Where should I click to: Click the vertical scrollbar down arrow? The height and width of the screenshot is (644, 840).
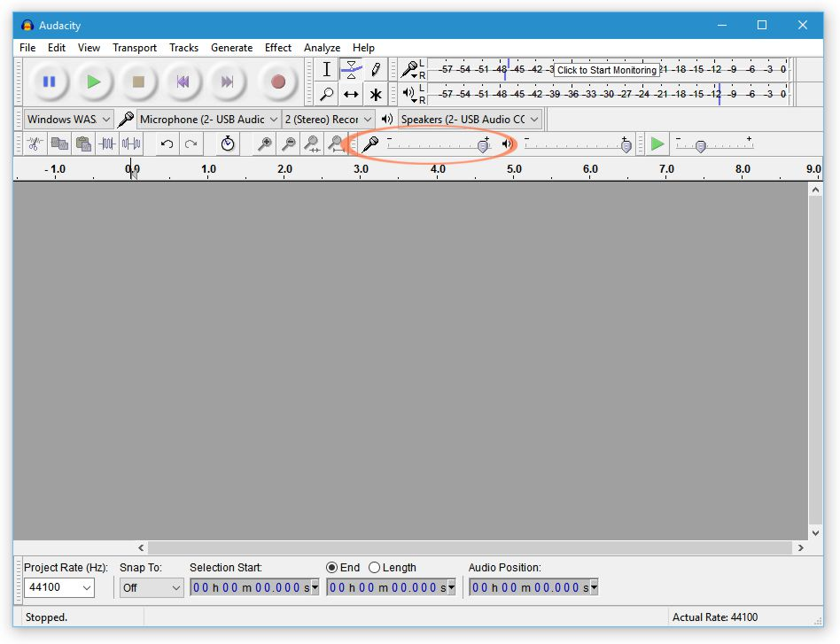[815, 533]
